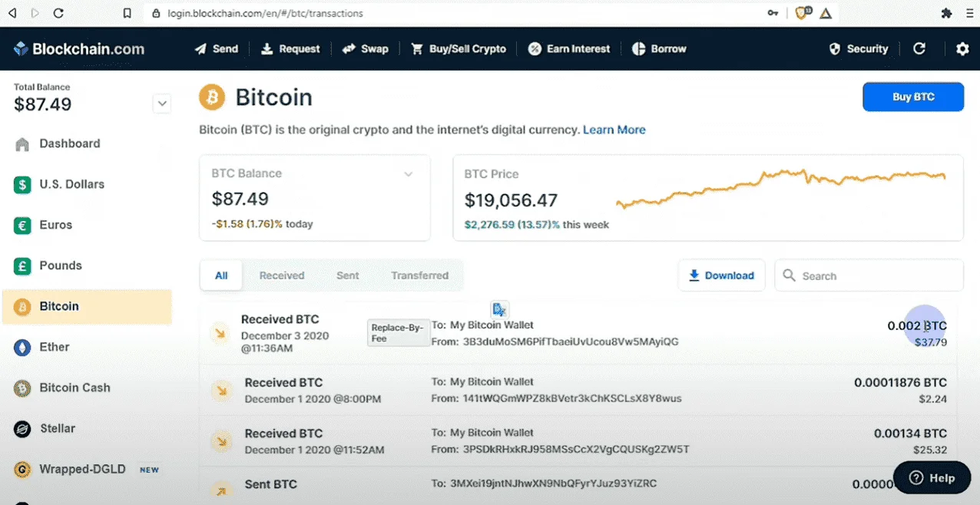
Task: Select Bitcoin in sidebar
Action: (x=86, y=306)
